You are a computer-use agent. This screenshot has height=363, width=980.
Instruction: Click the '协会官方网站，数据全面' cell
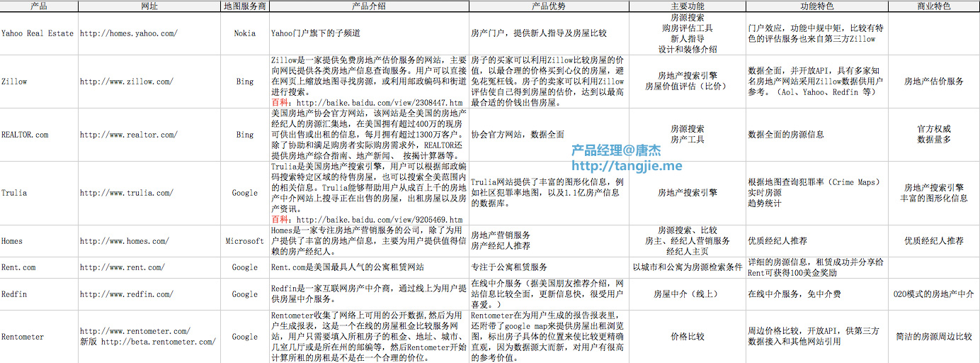click(549, 135)
